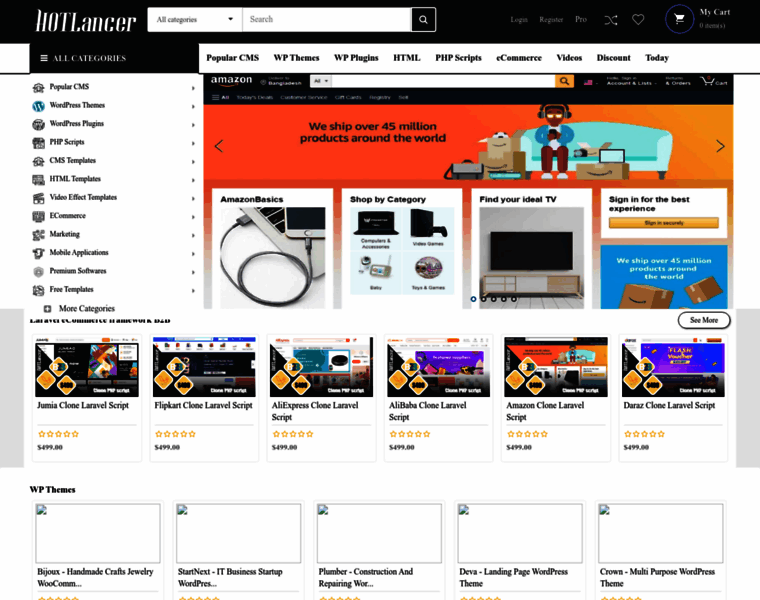Click the PHP Scripts sidebar icon

click(38, 143)
